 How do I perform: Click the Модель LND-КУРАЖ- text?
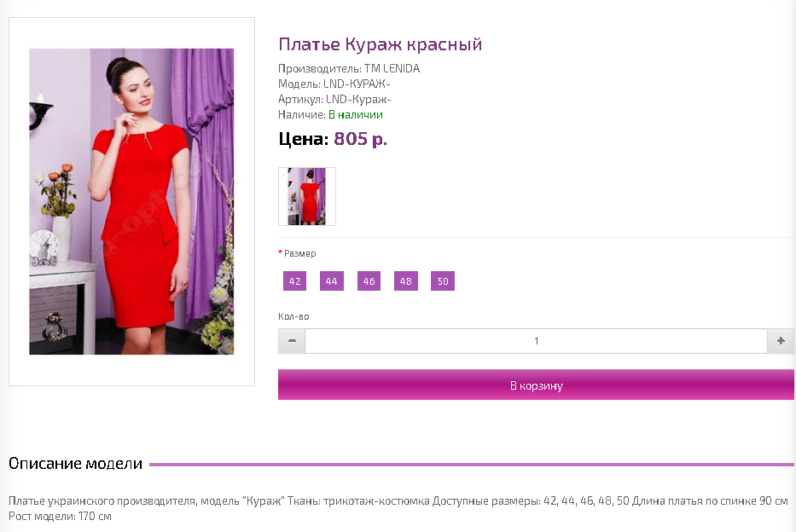(x=334, y=84)
